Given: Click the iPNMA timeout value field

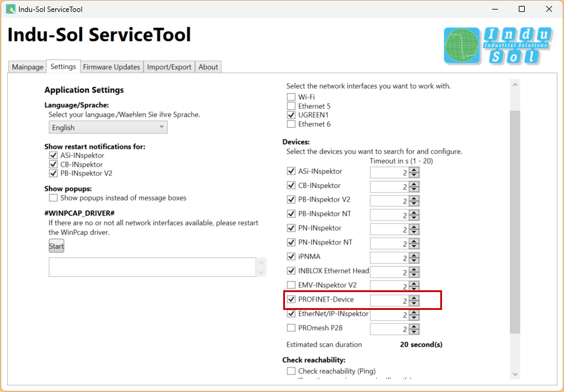Looking at the screenshot, I should [390, 258].
